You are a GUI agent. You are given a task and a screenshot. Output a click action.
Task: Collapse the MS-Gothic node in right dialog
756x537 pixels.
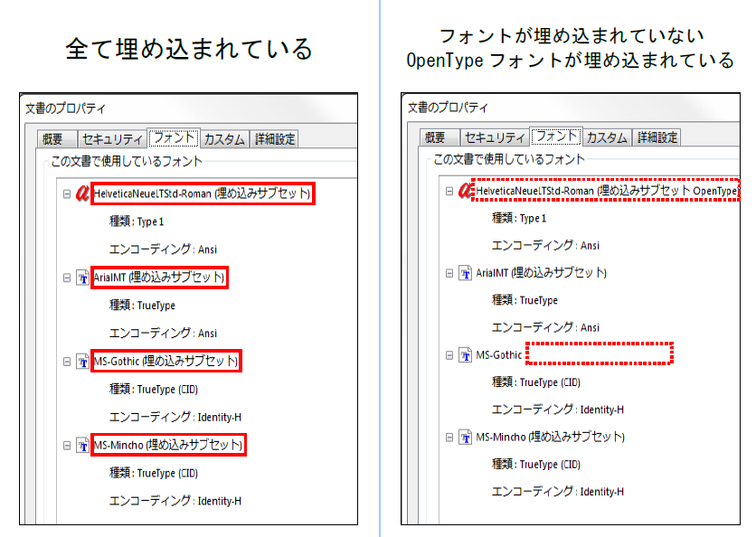(449, 355)
